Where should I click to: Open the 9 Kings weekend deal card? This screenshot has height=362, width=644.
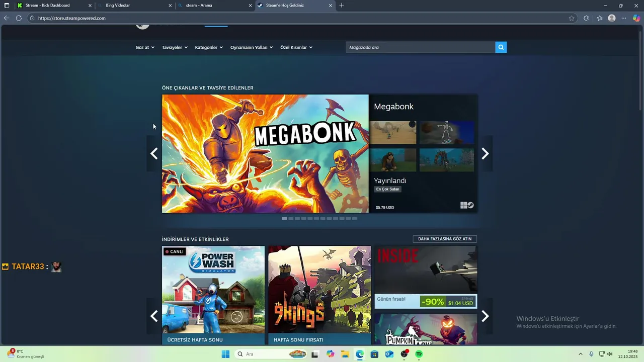(319, 295)
